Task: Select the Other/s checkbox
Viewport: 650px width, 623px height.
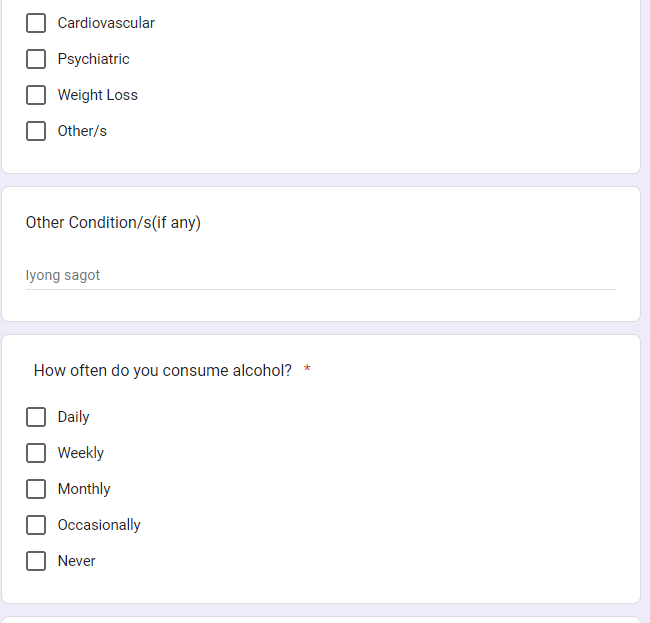Action: (x=36, y=131)
